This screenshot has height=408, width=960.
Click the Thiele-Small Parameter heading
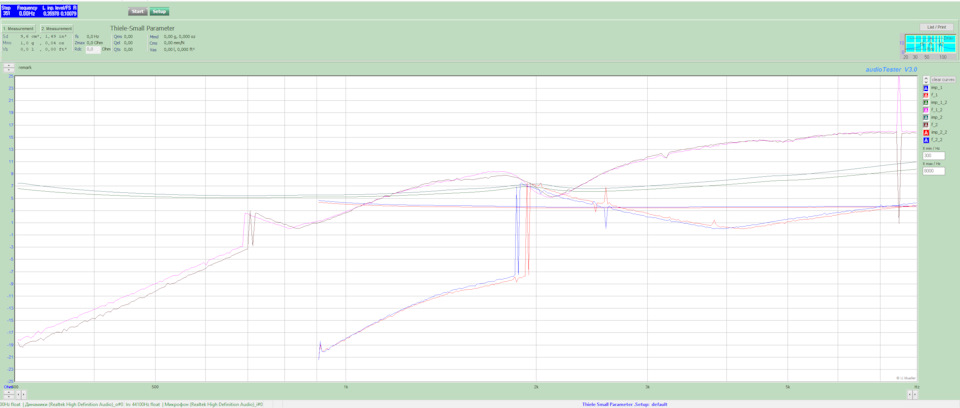coord(142,28)
